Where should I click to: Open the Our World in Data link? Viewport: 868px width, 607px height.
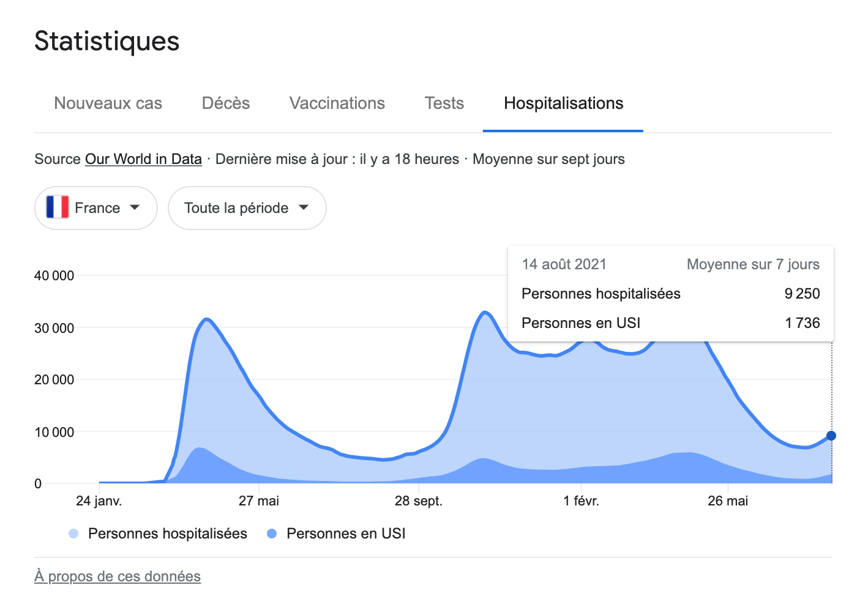(143, 159)
